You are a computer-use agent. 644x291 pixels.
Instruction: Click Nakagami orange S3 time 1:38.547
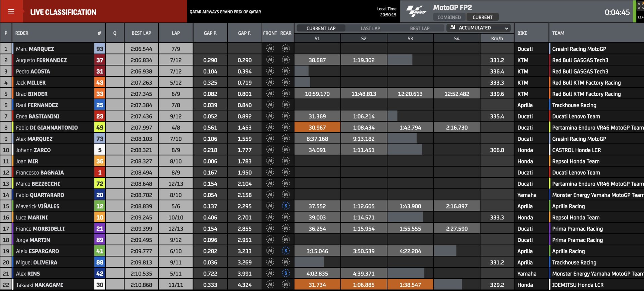[410, 285]
